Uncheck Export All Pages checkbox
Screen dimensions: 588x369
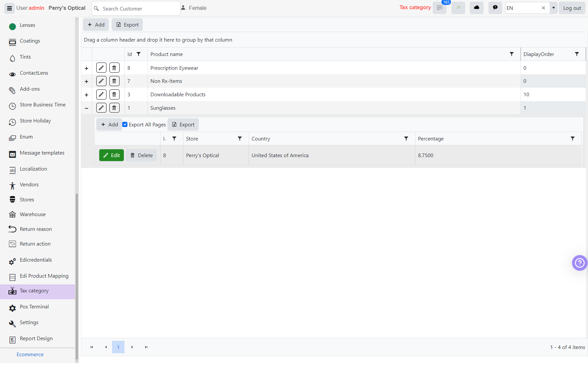coord(125,124)
